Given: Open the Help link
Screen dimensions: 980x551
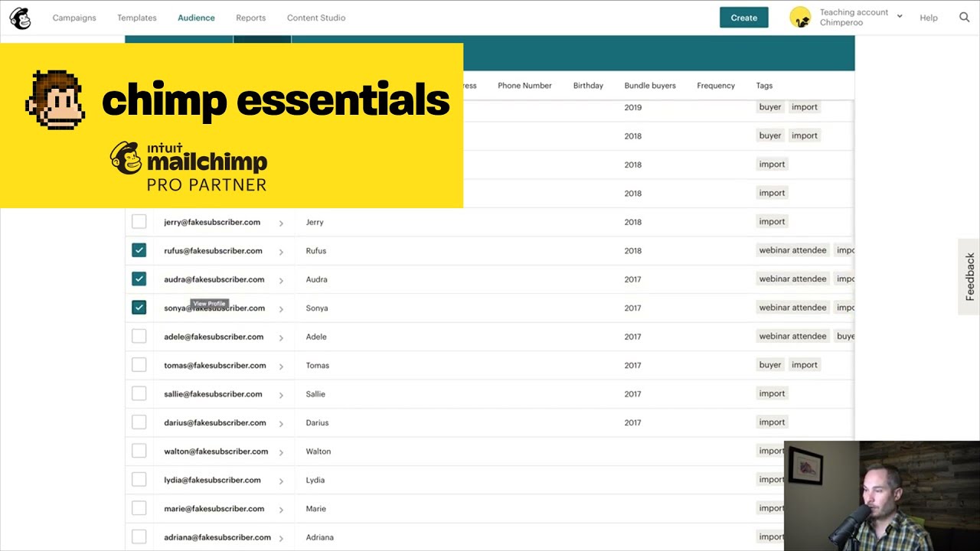Looking at the screenshot, I should point(929,18).
